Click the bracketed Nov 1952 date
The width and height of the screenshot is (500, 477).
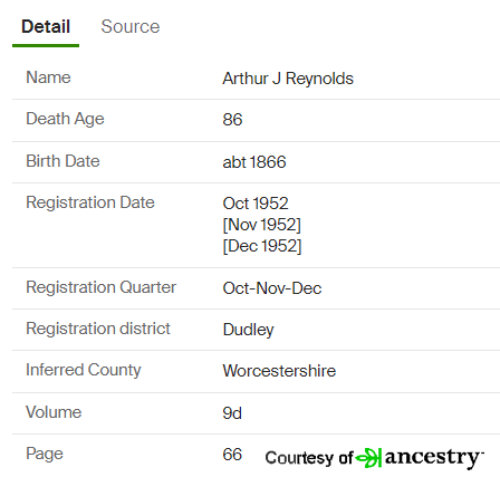pos(262,225)
